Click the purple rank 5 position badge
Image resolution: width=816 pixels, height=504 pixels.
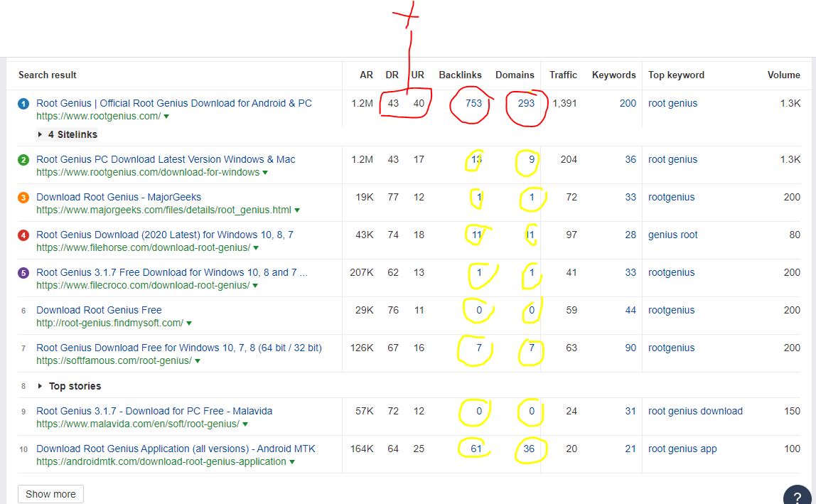[x=23, y=273]
